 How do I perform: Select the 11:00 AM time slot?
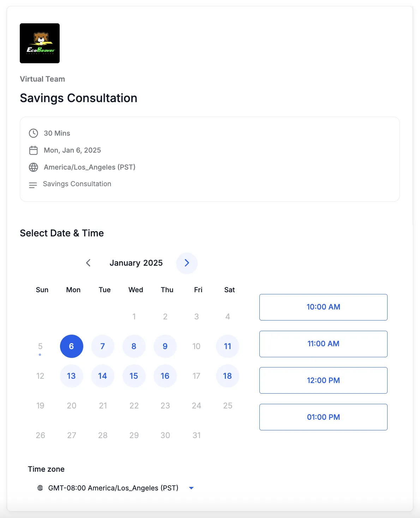click(323, 344)
